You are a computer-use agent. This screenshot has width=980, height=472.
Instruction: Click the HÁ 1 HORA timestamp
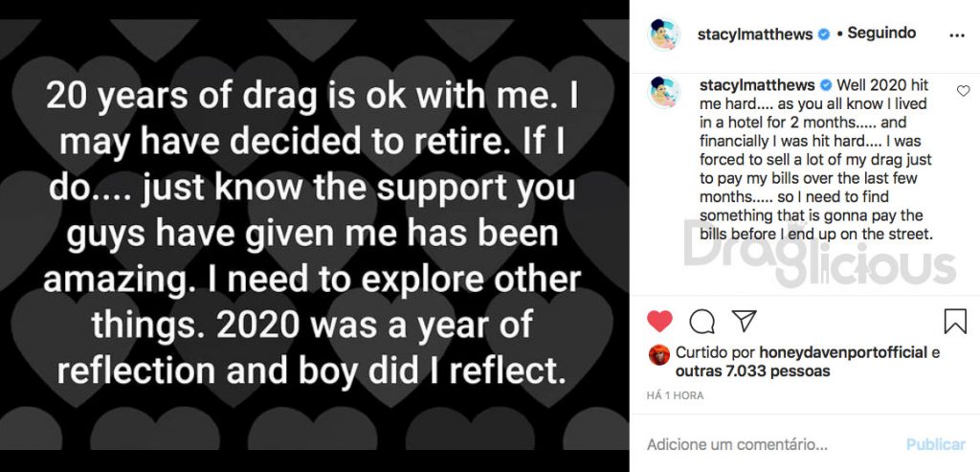pos(675,395)
